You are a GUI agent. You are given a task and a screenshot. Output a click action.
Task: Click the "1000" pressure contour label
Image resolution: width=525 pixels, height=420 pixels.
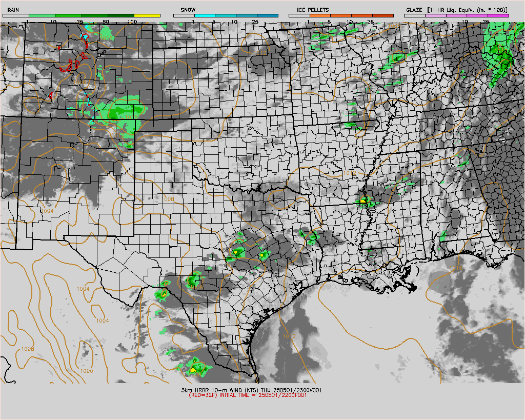pyautogui.click(x=87, y=371)
